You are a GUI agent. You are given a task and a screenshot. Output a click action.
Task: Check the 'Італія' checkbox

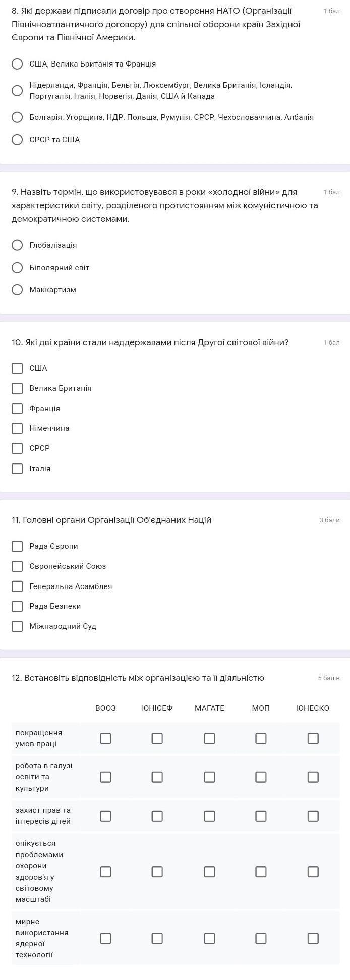tap(17, 469)
